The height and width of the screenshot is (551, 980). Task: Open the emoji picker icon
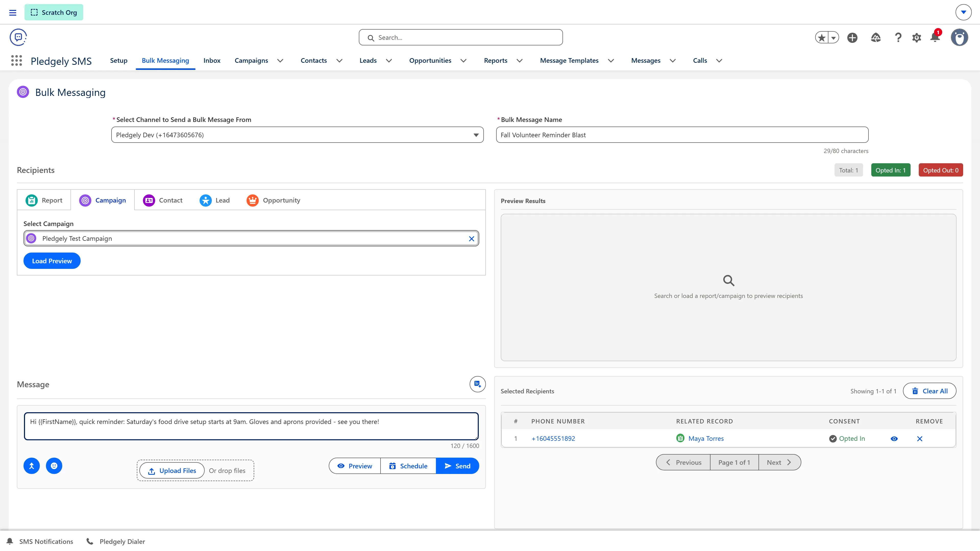coord(54,466)
